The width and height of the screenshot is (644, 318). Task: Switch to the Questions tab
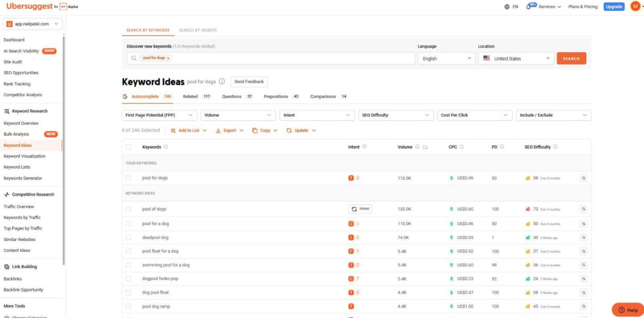(238, 97)
